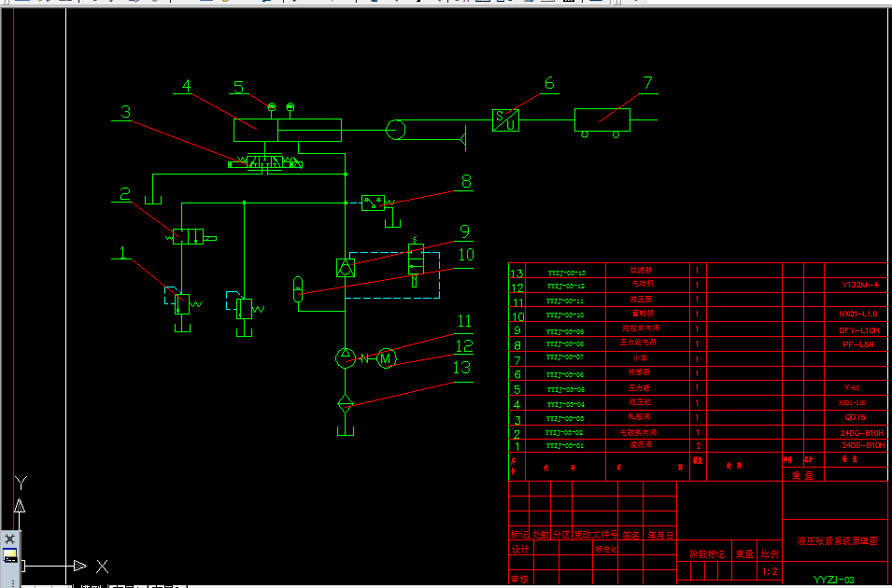Click schematic callout number 13
The image size is (892, 588).
click(x=461, y=368)
